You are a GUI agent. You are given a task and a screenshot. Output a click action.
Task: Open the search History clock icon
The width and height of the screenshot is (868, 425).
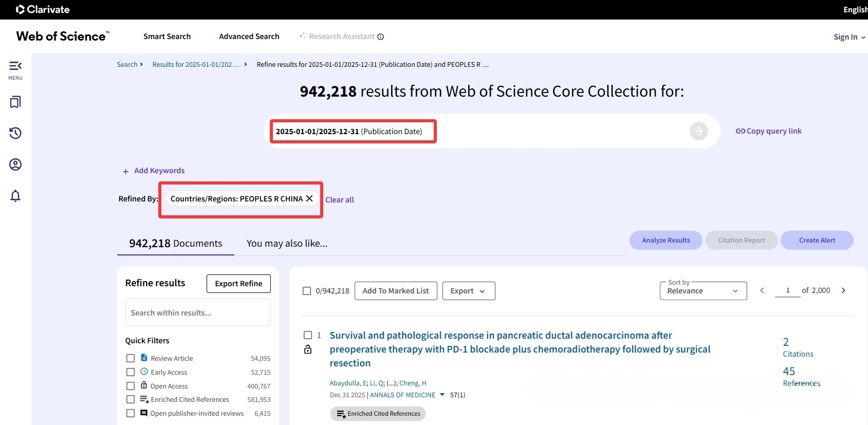coord(15,133)
